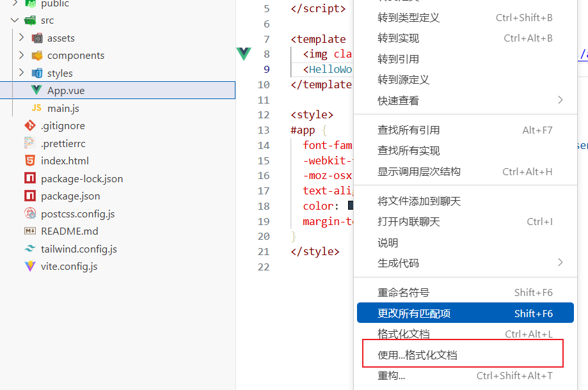
Task: Choose 转到实现 from context menu
Action: [465, 38]
